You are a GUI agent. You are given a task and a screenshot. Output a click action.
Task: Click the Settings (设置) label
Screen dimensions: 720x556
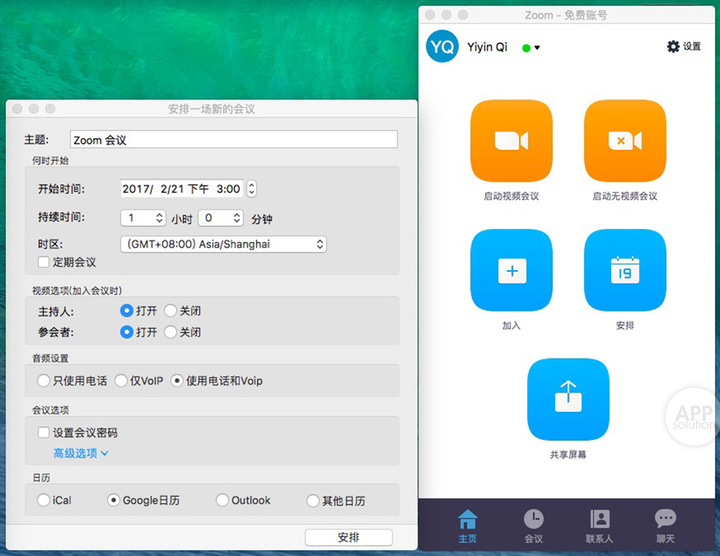(692, 46)
